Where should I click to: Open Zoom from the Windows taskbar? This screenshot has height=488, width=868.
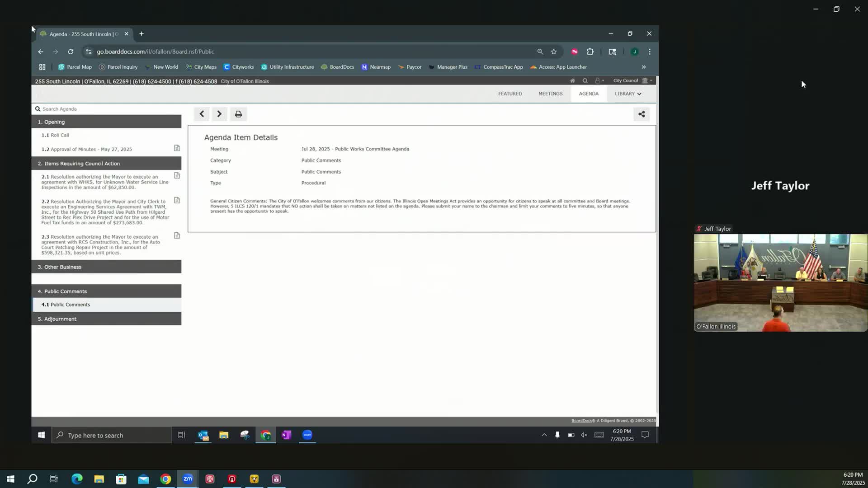(188, 479)
